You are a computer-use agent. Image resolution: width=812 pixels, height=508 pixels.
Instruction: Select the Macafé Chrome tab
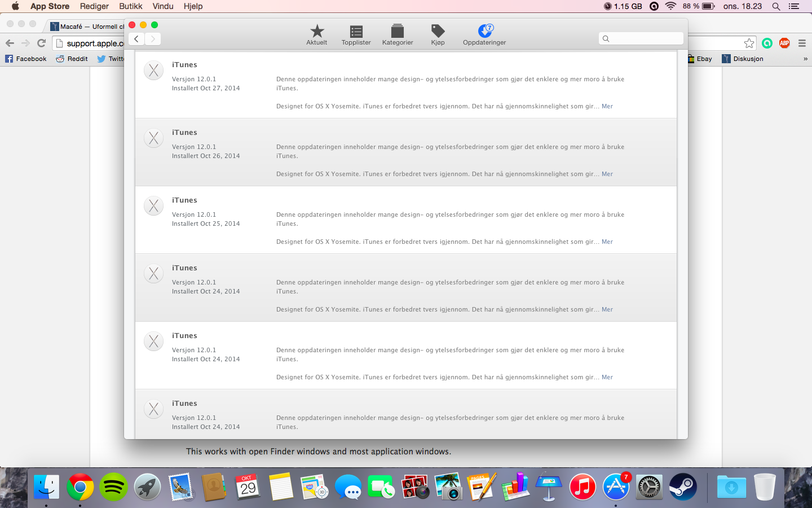click(x=87, y=26)
